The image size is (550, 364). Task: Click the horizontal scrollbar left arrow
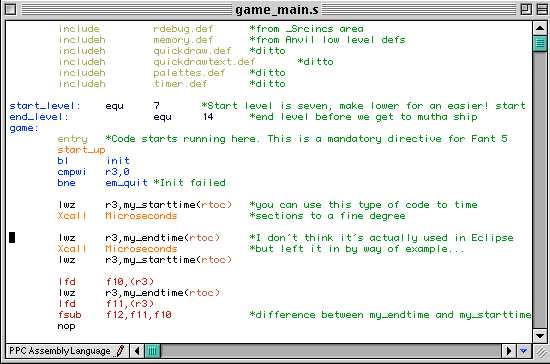137,351
